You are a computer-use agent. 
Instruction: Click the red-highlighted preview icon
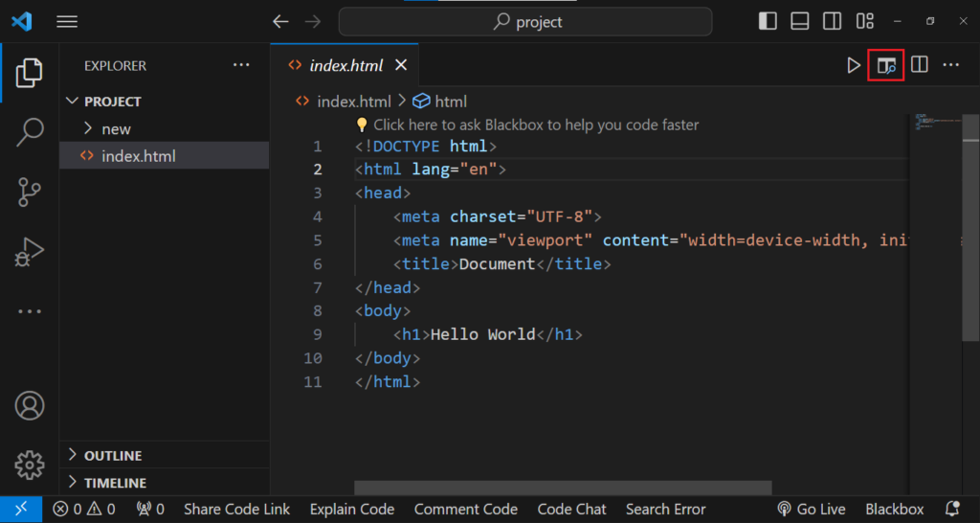886,65
